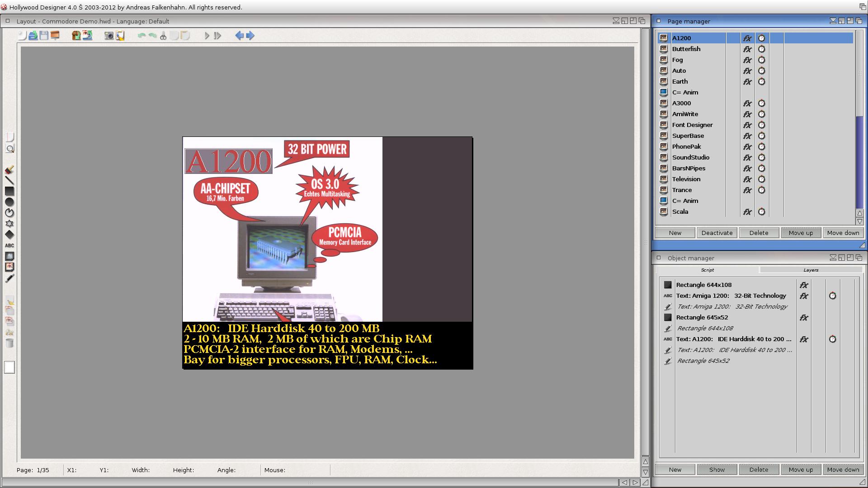The image size is (868, 488).
Task: Go to previous page with blue left arrow
Action: (239, 36)
